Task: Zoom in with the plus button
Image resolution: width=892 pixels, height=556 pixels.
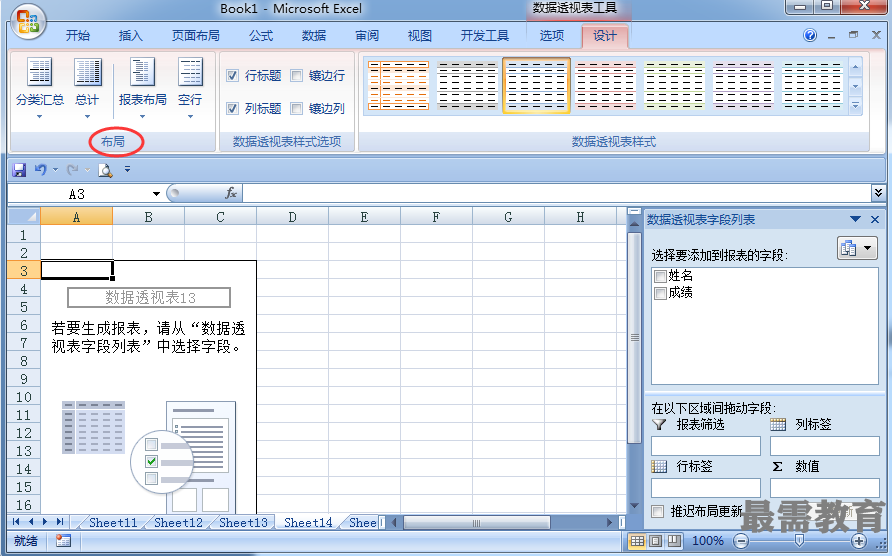Action: pos(859,541)
